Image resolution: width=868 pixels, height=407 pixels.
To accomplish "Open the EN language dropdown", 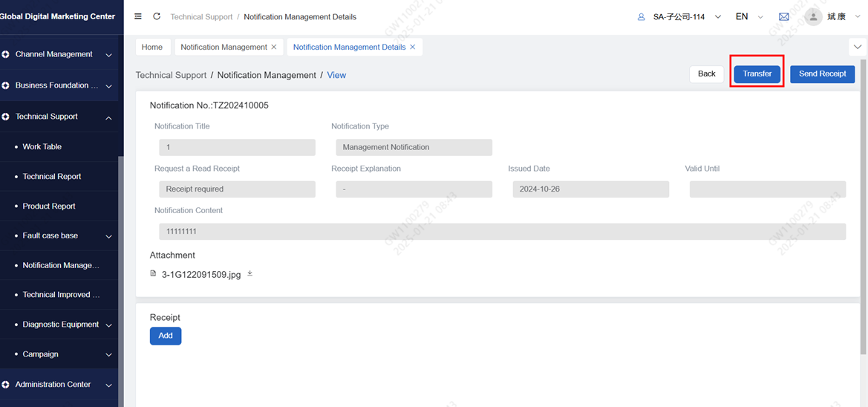I will click(748, 16).
